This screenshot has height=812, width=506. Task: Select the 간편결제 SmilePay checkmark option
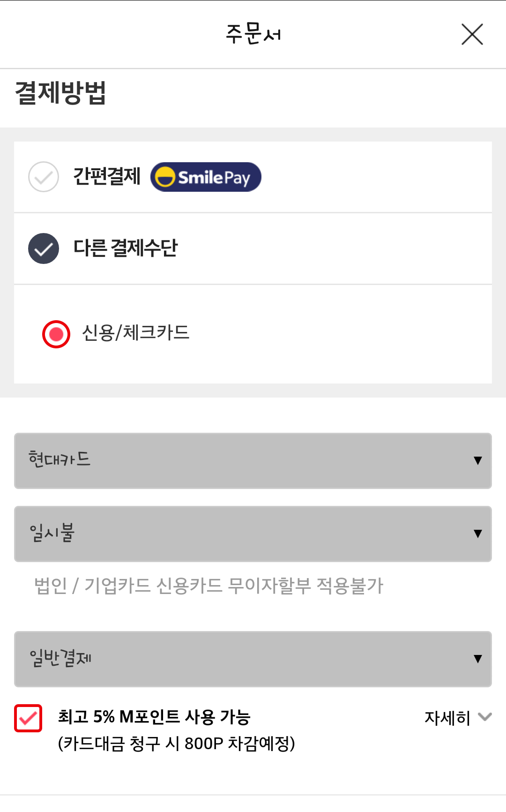tap(44, 177)
